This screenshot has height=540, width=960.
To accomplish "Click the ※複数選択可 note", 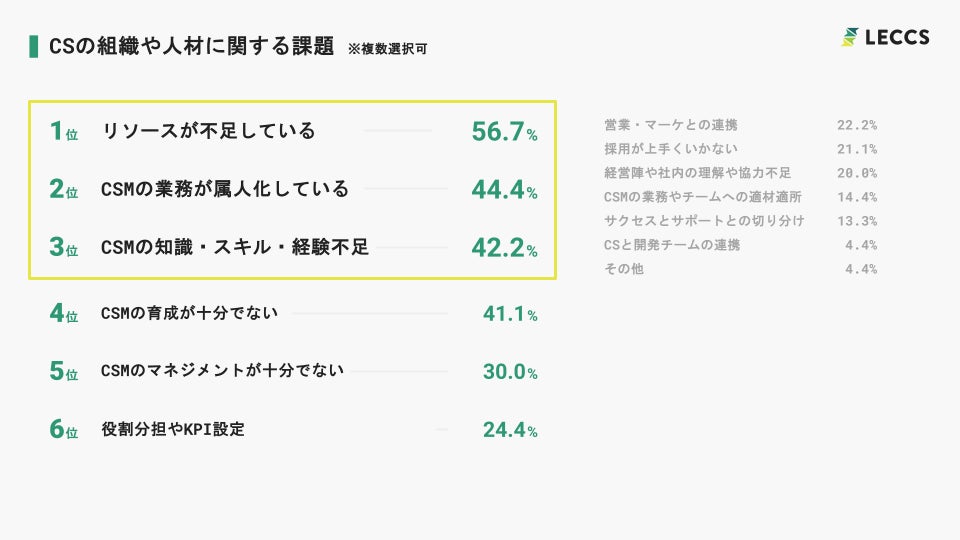I will pos(387,48).
